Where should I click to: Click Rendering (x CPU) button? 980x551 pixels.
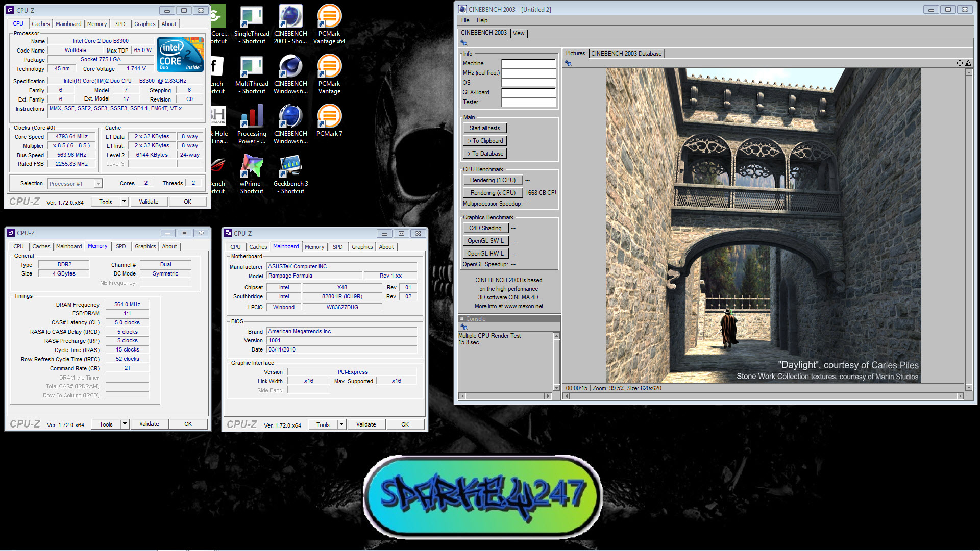(493, 193)
